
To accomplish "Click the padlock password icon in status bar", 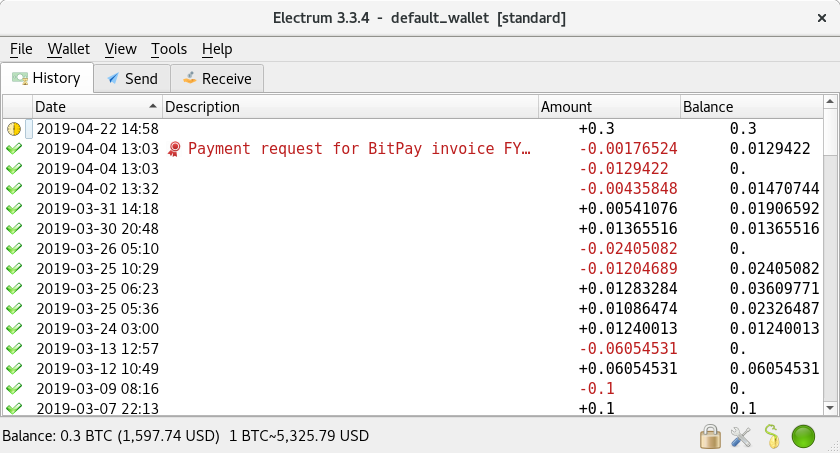I will (710, 436).
